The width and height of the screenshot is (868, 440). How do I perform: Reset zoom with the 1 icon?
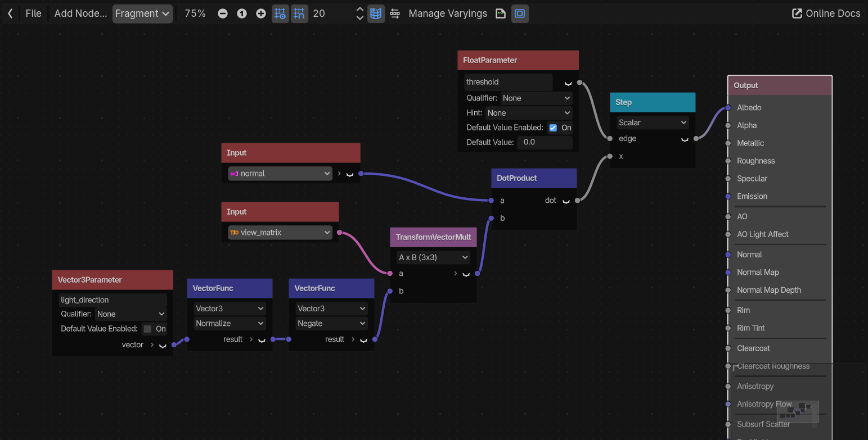[x=242, y=13]
